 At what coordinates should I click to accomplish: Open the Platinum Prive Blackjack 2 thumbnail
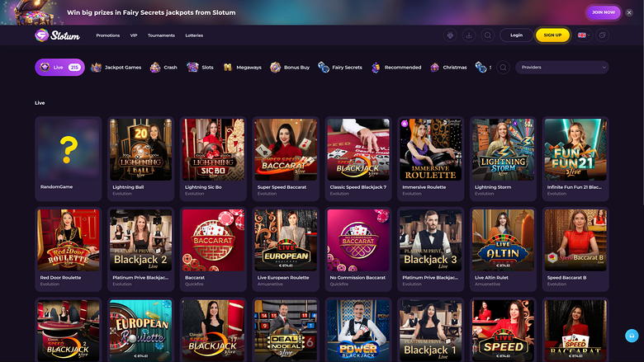tap(141, 240)
